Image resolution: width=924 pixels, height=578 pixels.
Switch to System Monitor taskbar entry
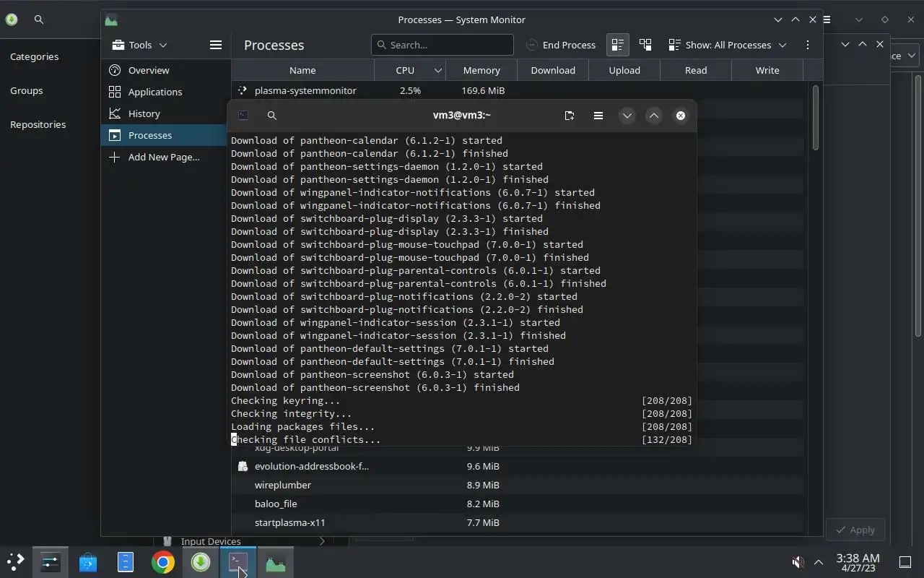[x=275, y=561]
